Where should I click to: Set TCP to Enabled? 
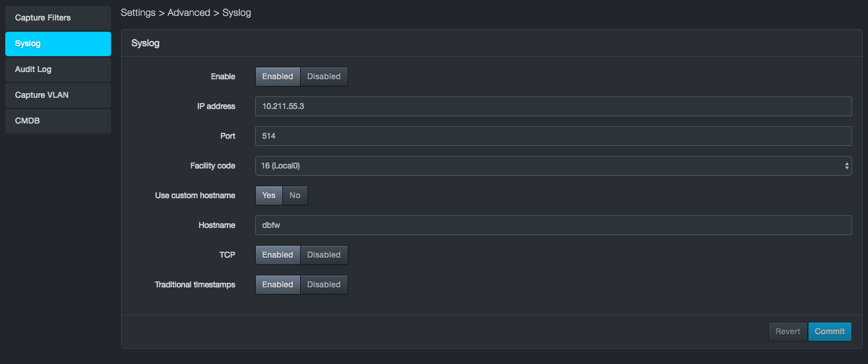(278, 255)
